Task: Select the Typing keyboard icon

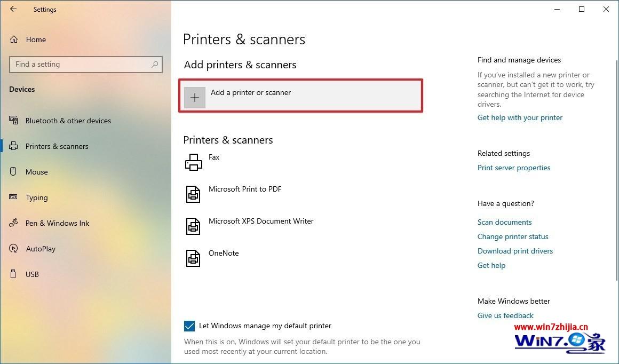Action: coord(13,197)
